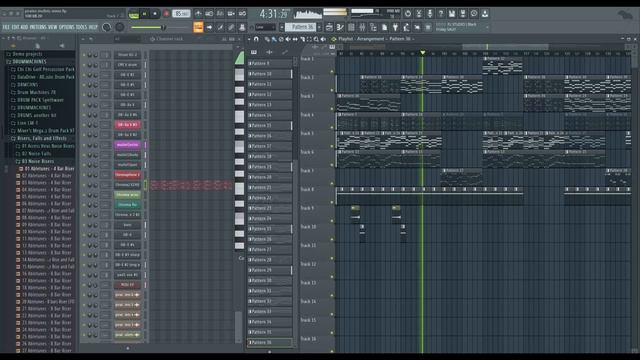The width and height of the screenshot is (640, 360).
Task: Open the OPTIONS menu
Action: click(x=67, y=27)
